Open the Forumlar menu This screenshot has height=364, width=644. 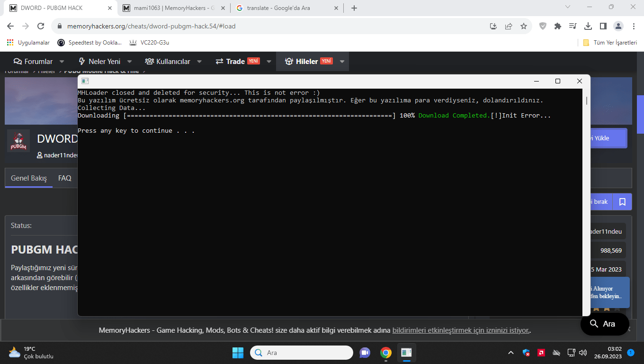point(33,62)
